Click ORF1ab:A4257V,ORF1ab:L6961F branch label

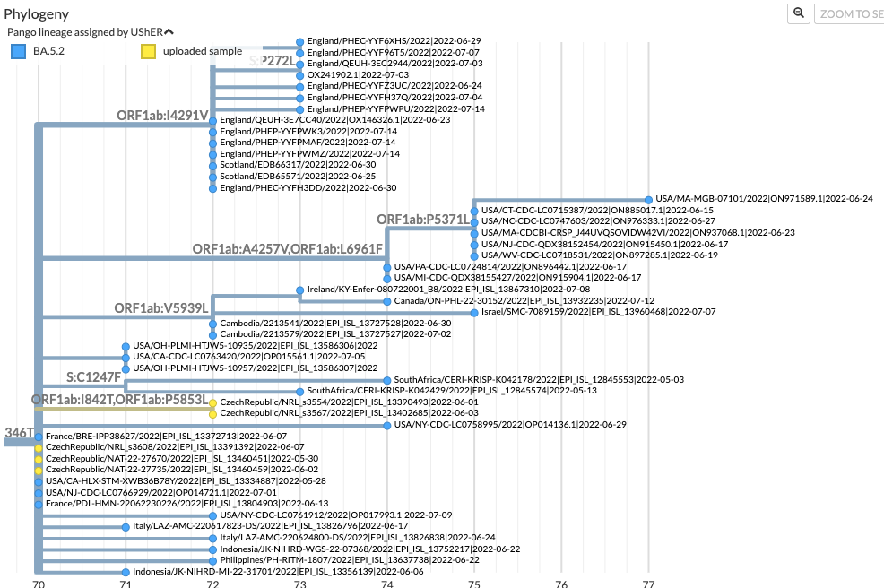(x=288, y=248)
